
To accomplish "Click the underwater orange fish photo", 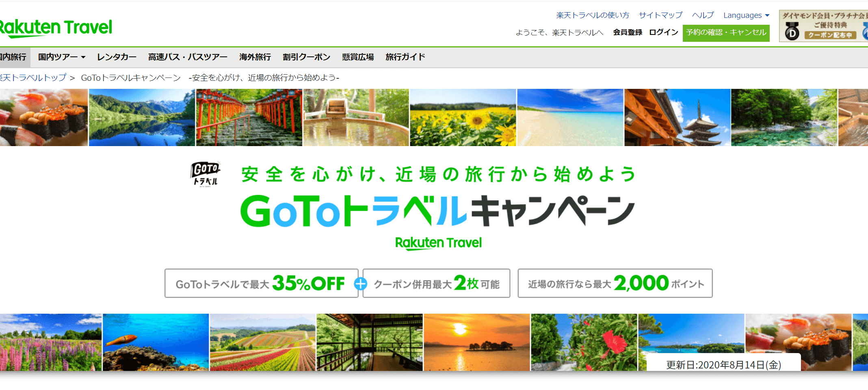I will click(x=156, y=342).
